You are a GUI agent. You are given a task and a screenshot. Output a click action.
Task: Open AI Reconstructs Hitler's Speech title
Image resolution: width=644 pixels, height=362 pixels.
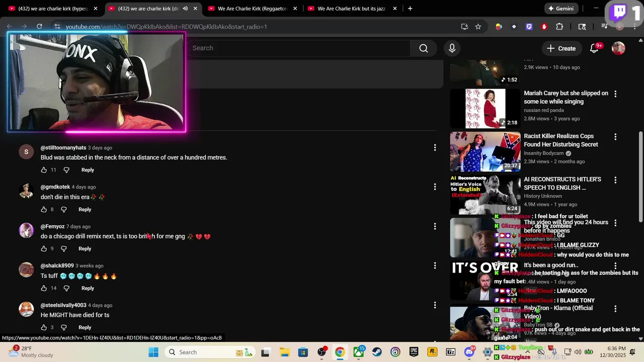562,184
